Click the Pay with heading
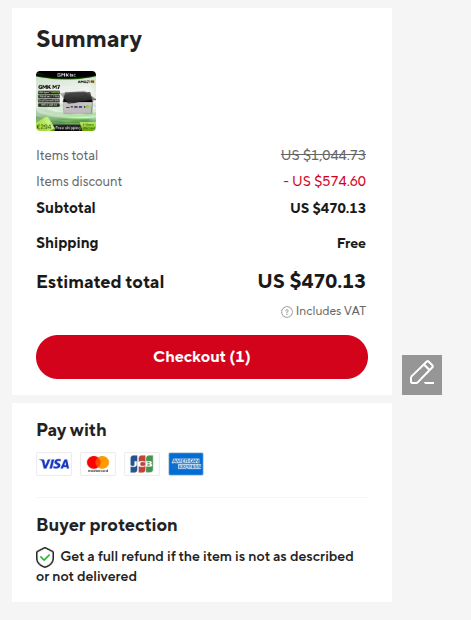 click(x=72, y=430)
